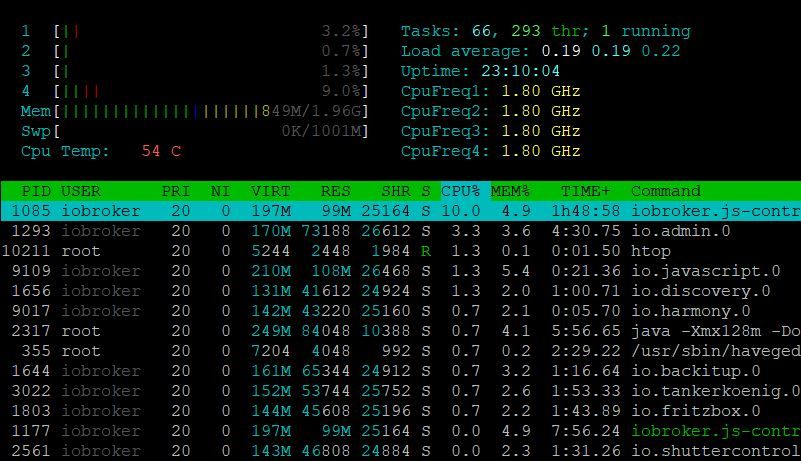The height and width of the screenshot is (461, 801).
Task: Click the TIME+ column header
Action: 585,191
